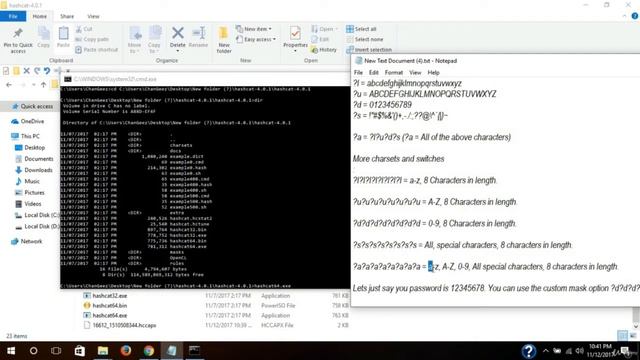640x360 pixels.
Task: Open the View menu in Notepad
Action: click(415, 72)
